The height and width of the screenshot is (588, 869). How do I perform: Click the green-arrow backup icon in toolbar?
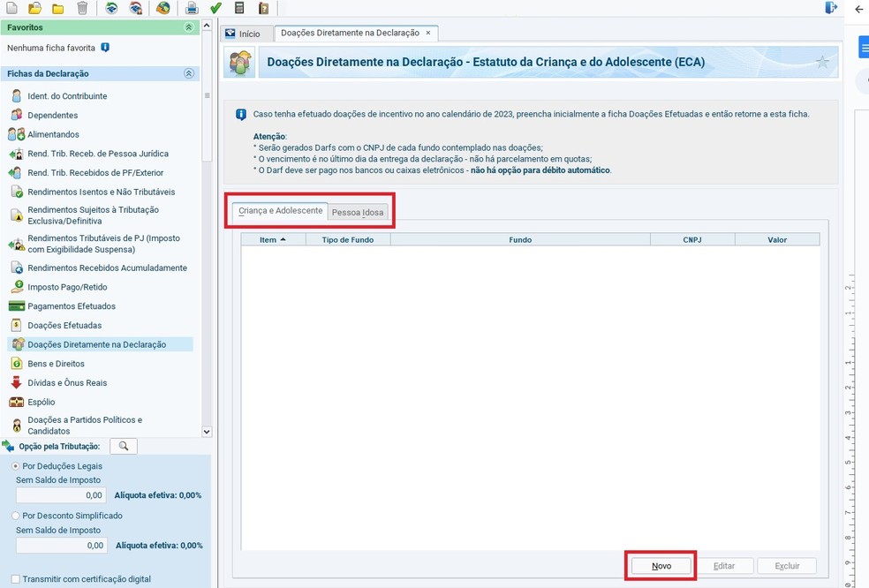click(x=111, y=8)
